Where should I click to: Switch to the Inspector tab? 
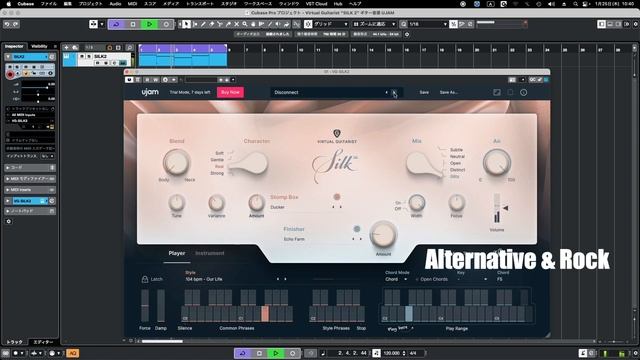[14, 47]
